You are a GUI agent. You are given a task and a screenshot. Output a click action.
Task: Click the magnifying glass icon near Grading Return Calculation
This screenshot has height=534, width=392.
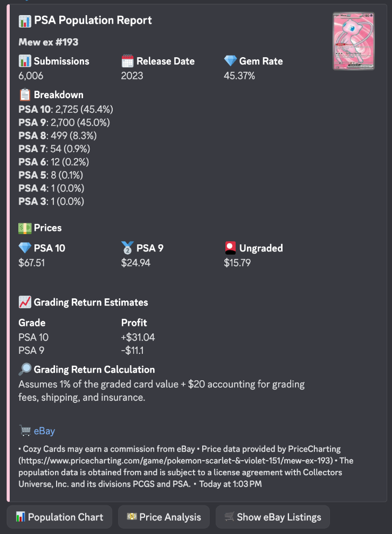coord(25,369)
